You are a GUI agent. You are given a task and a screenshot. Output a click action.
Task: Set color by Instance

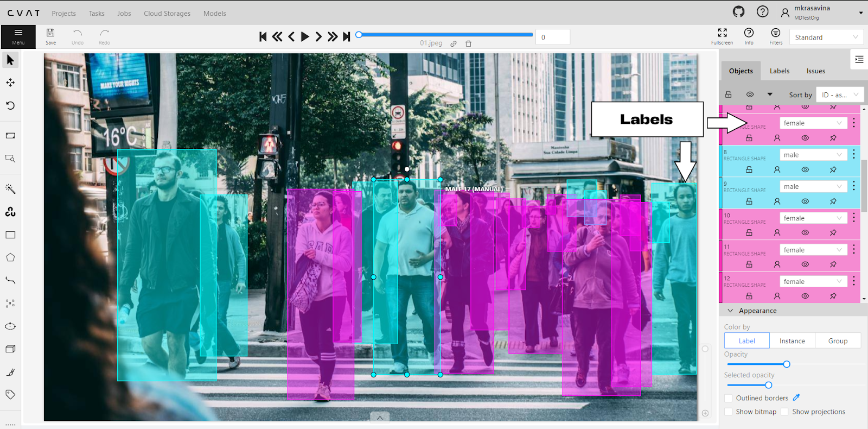(x=792, y=341)
